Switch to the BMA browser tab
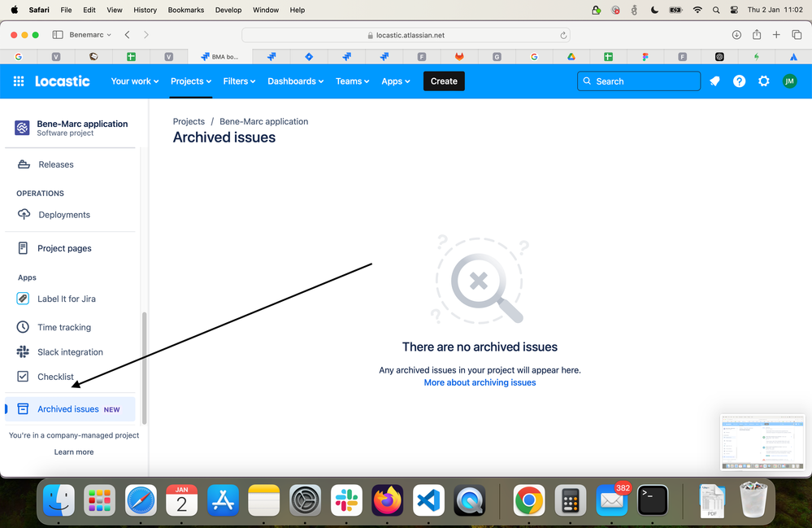 (x=220, y=56)
